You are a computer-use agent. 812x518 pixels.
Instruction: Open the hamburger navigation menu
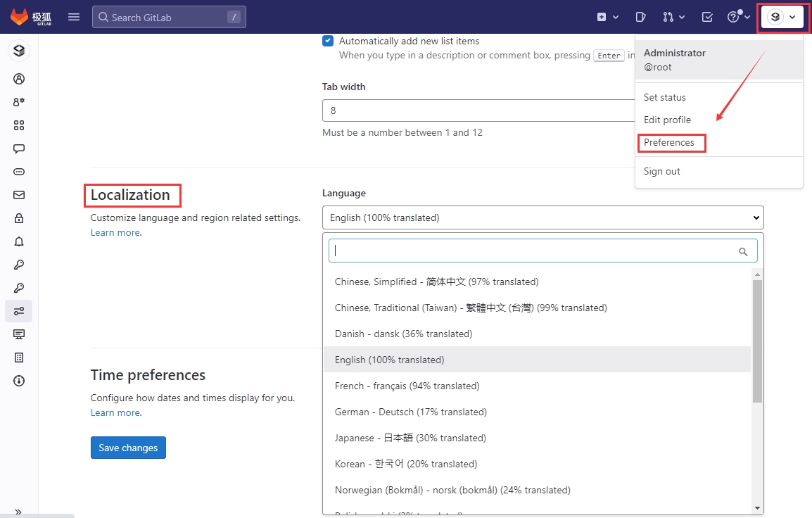(74, 17)
